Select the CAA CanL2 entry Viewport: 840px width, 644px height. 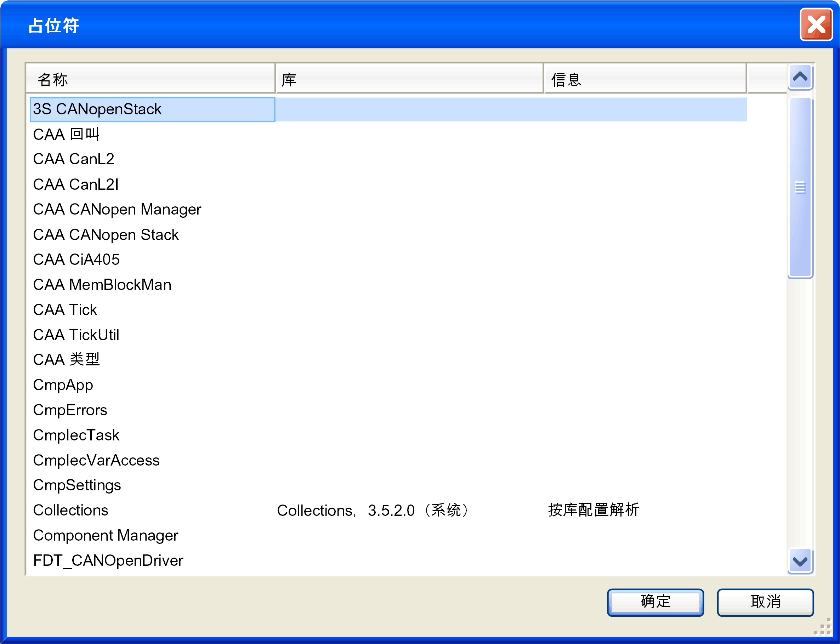[x=74, y=159]
